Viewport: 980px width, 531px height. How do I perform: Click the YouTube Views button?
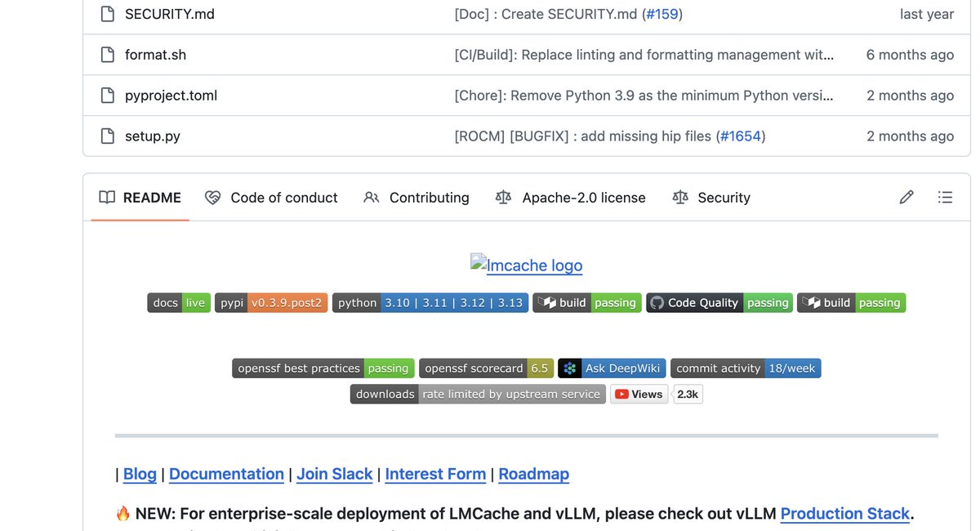[x=639, y=394]
